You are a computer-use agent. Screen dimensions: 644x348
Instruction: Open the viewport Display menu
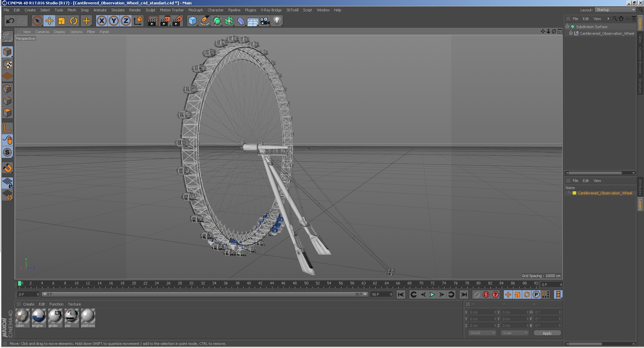(x=60, y=32)
